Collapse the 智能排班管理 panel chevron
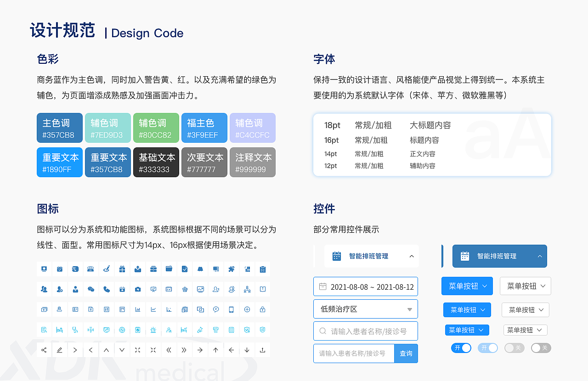Screen dimensions: 588x381 [412, 256]
